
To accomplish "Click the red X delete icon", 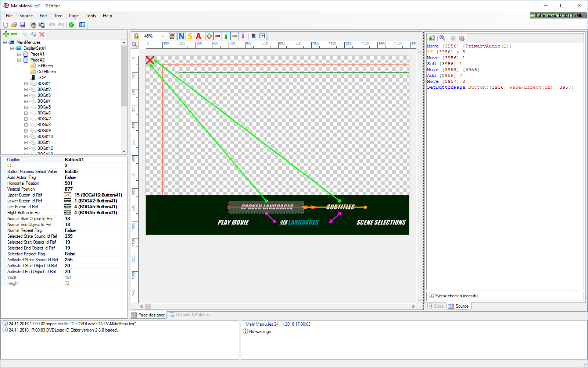I will point(42,34).
